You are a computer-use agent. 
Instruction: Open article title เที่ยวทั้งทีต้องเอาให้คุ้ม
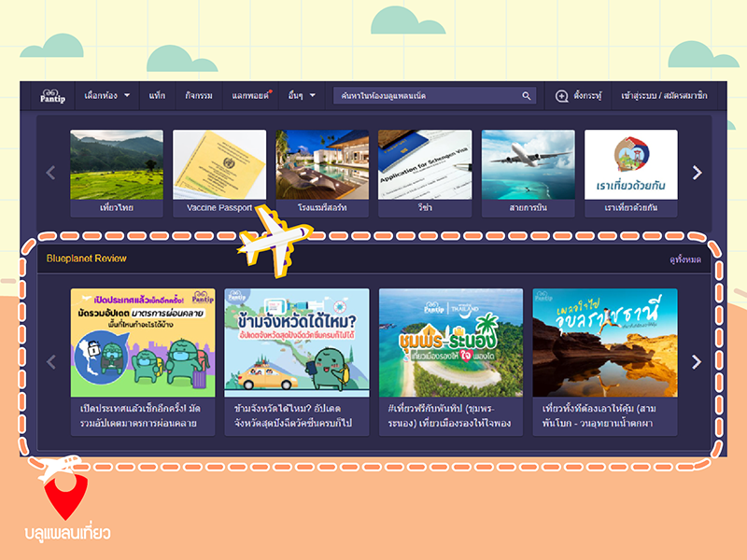(599, 415)
